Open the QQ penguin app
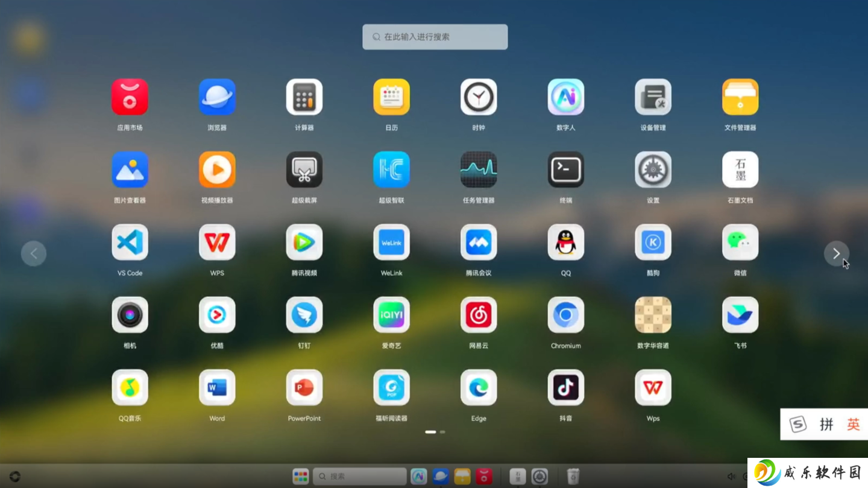The height and width of the screenshot is (488, 868). (566, 242)
